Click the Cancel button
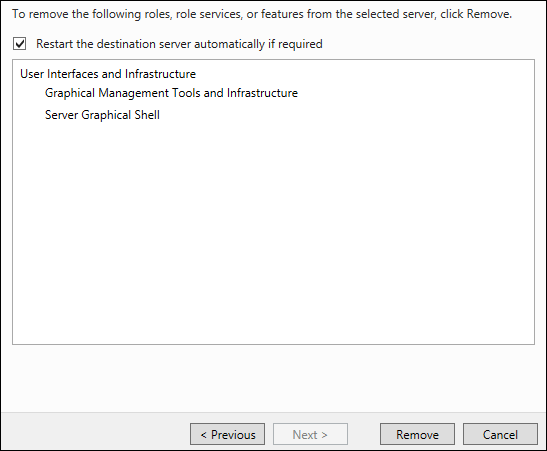 pos(500,434)
